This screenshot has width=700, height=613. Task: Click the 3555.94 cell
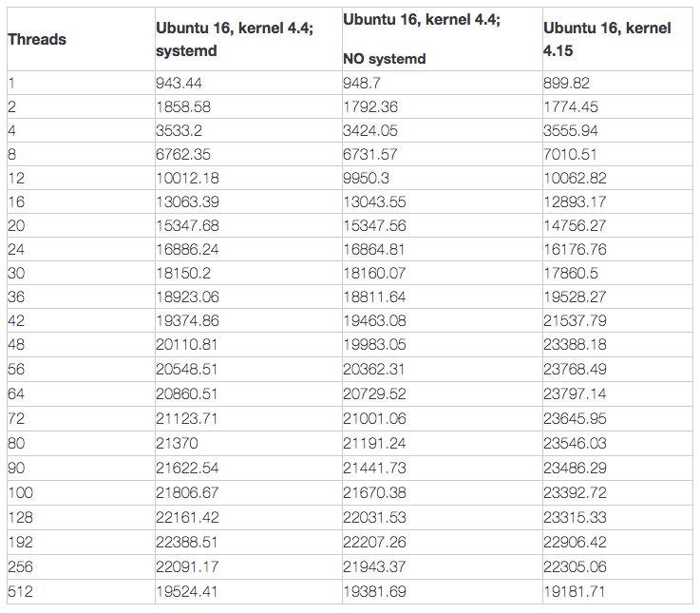[571, 130]
